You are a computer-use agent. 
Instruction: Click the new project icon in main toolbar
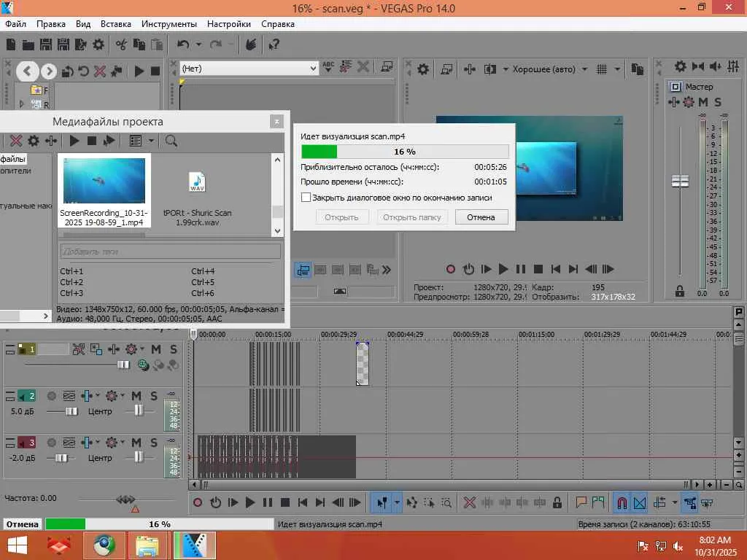coord(11,44)
